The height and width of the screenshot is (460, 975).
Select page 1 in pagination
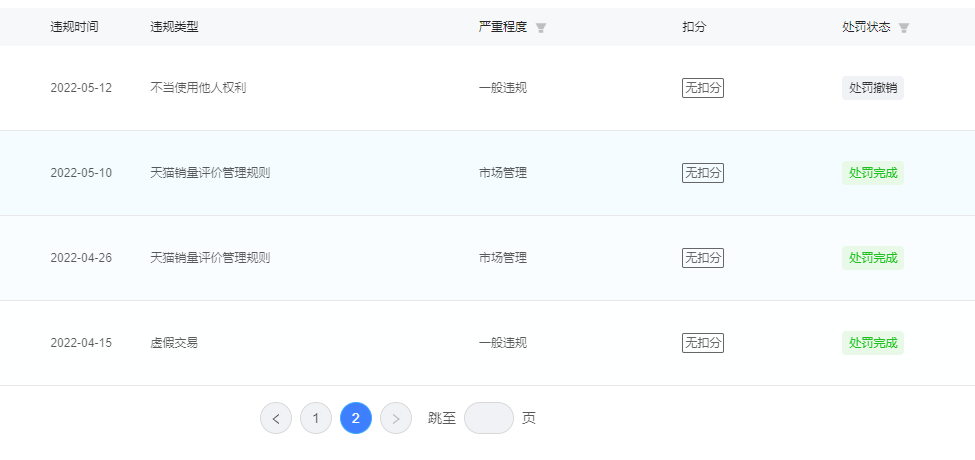point(316,418)
